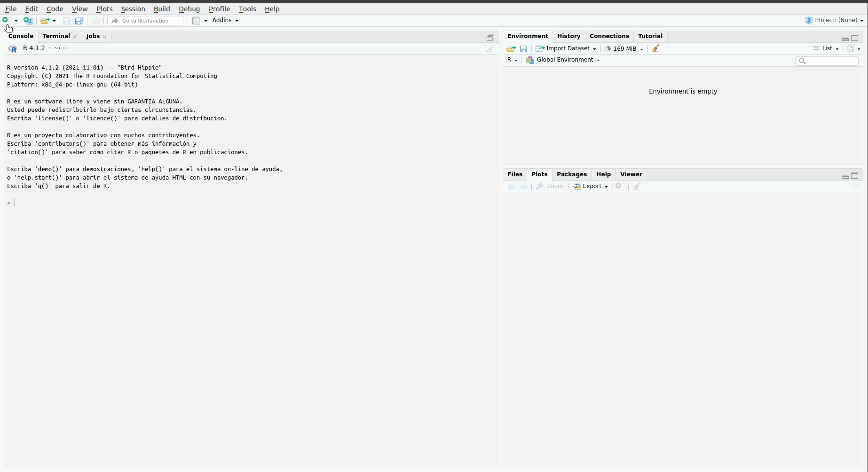Select the Plots tab
Screen dimensions: 868x472
pyautogui.click(x=539, y=174)
